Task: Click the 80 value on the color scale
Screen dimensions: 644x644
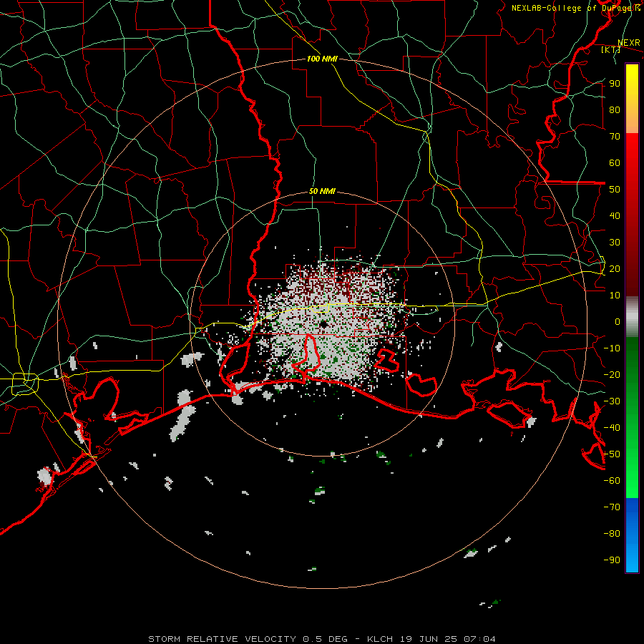Action: coord(615,110)
